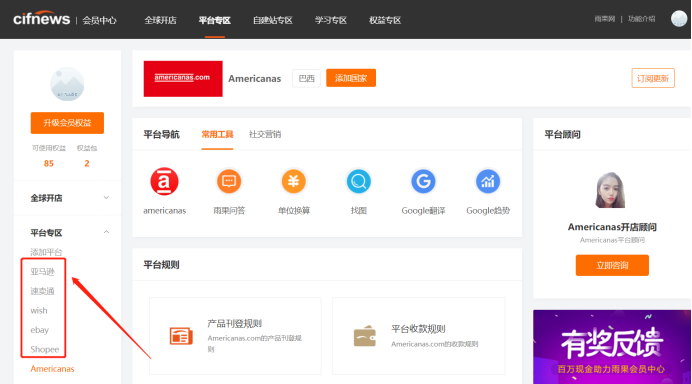Open the 有奖反馈 promotional banner
692x384 pixels.
[x=612, y=347]
